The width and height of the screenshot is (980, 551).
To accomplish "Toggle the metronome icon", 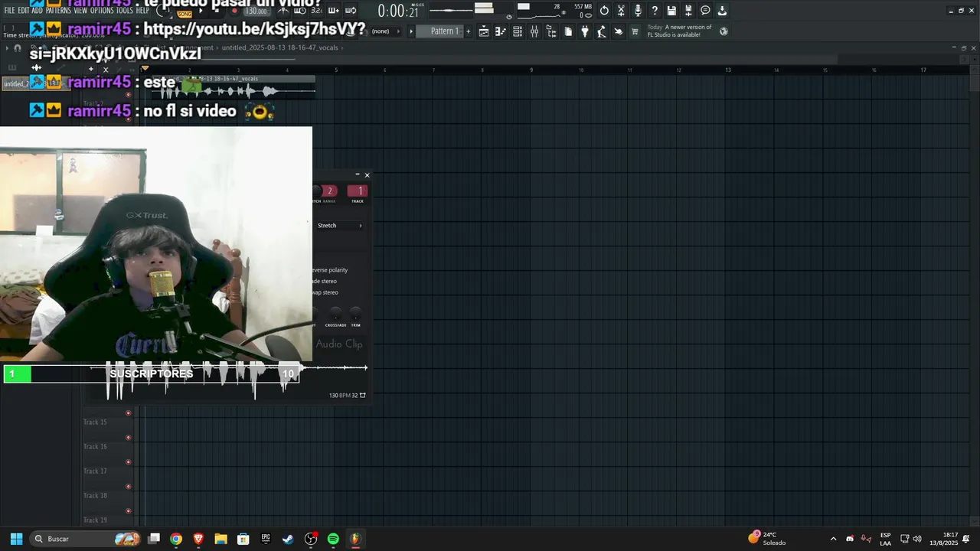I will [x=283, y=11].
